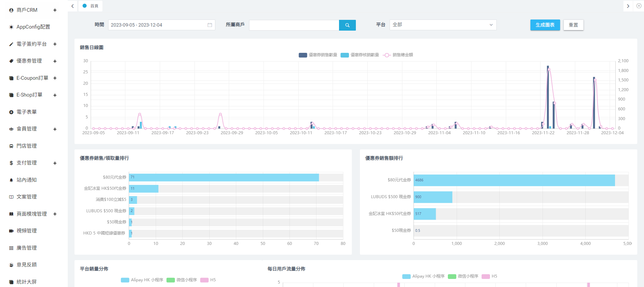The width and height of the screenshot is (644, 287).
Task: Open 門店管理 menu item
Action: [x=27, y=146]
